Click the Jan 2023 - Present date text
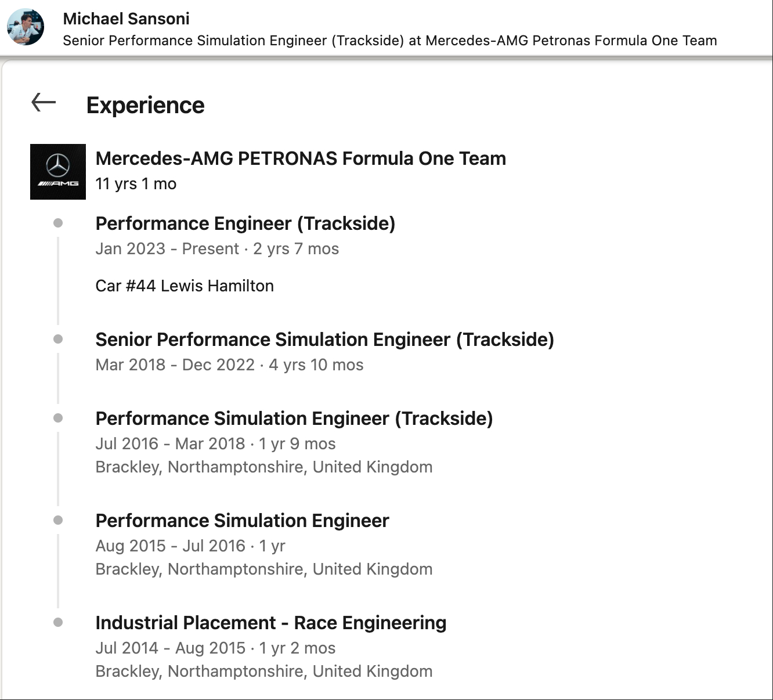This screenshot has height=700, width=773. click(x=167, y=249)
